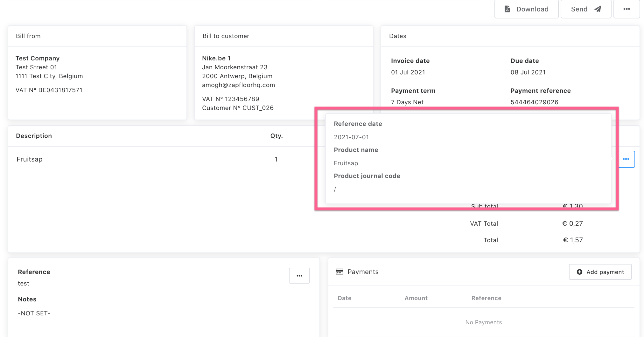Click the credit card Payments icon
The image size is (644, 337).
(x=339, y=272)
